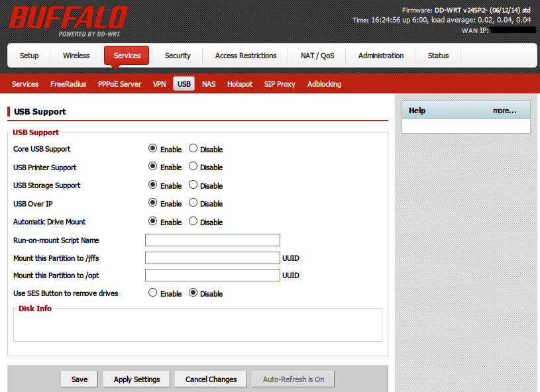Select the VPN subtab

[x=159, y=84]
